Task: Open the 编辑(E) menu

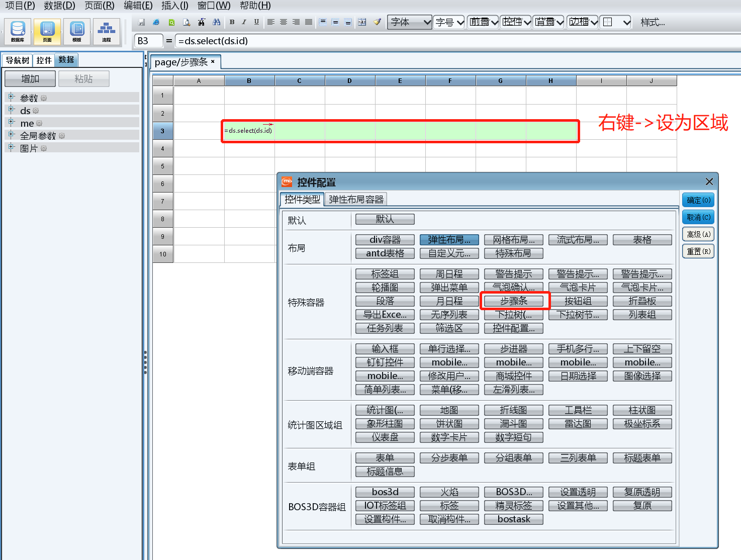Action: pos(138,6)
